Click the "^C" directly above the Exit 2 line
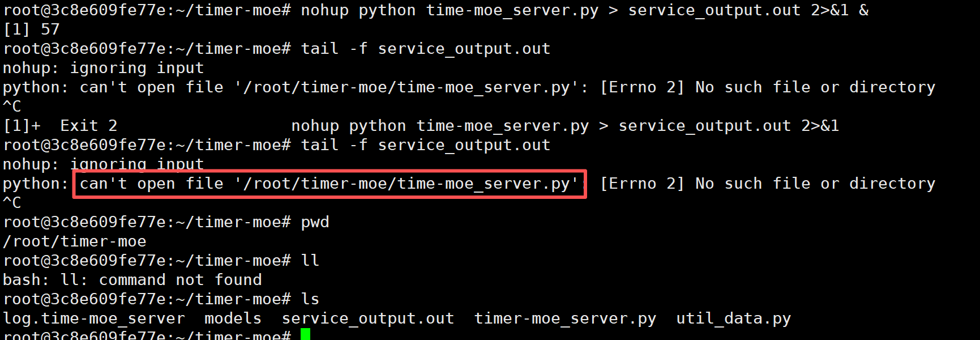980x340 pixels. [x=12, y=107]
